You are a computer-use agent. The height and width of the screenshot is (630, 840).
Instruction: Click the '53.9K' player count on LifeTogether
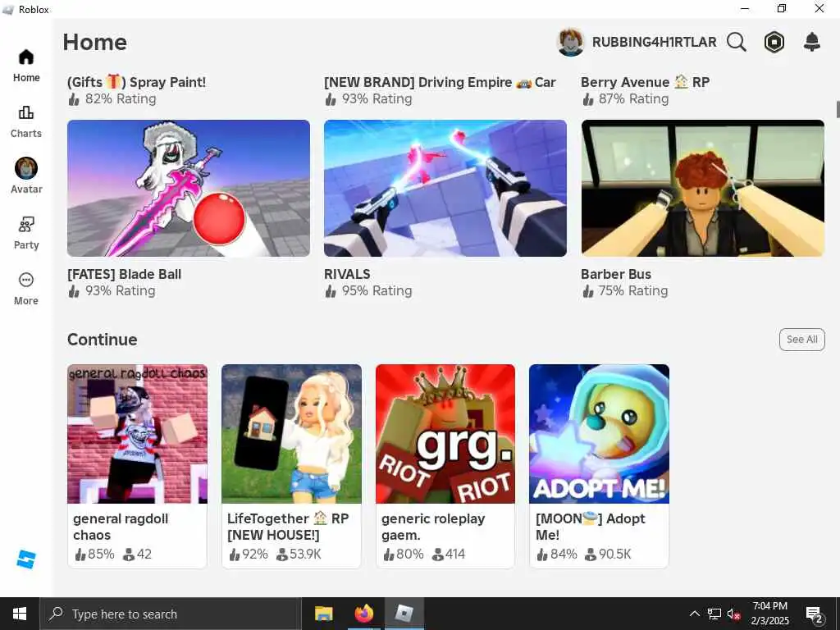coord(305,554)
